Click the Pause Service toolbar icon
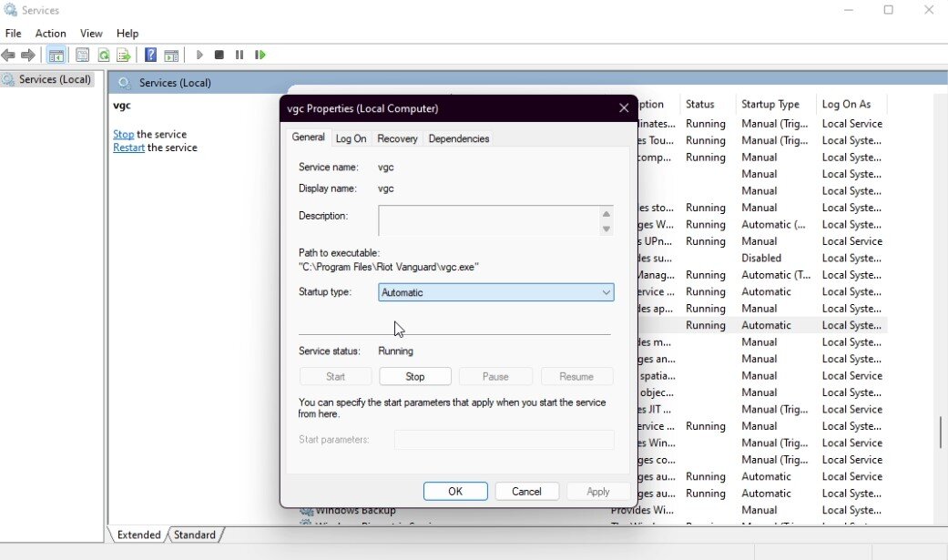948x560 pixels. click(x=240, y=56)
